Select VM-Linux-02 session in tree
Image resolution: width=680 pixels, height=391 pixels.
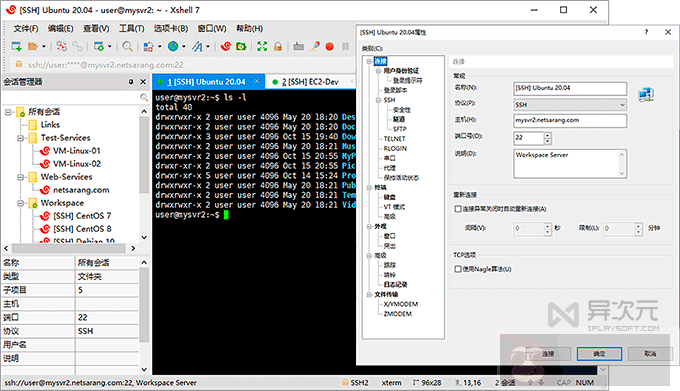[76, 164]
